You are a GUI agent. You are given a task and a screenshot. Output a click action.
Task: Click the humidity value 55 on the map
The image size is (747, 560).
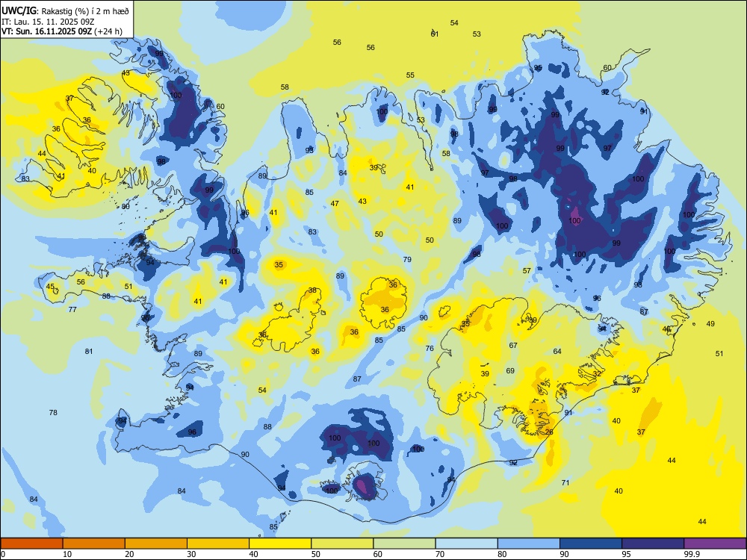(410, 75)
